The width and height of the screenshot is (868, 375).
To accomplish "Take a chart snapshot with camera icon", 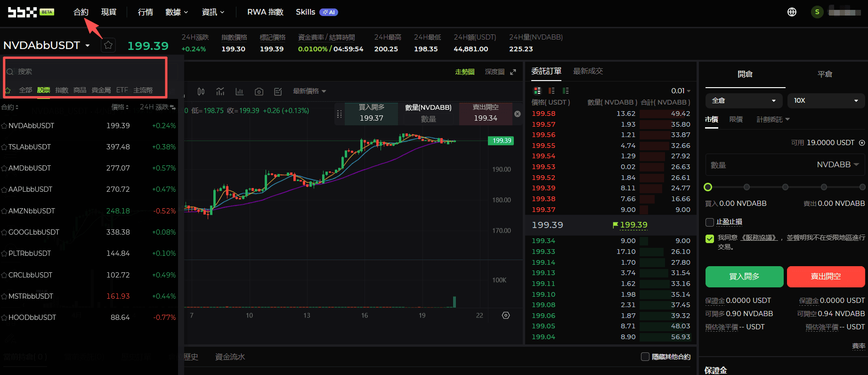I will coord(259,91).
